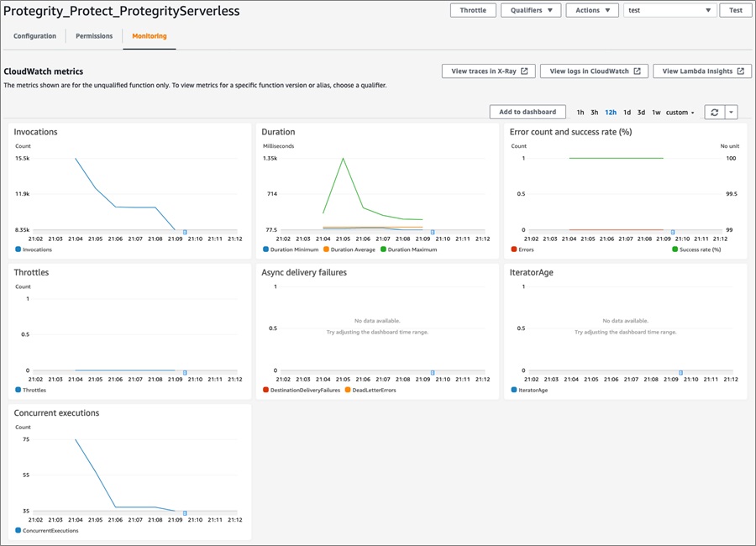This screenshot has width=756, height=546.
Task: Open View traces in X-Ray
Action: (x=488, y=71)
